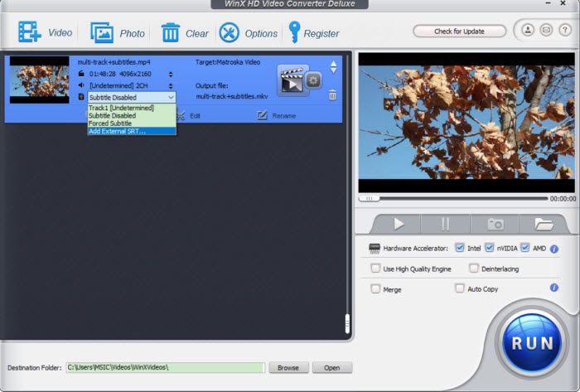Open the video track selector arrows
The width and height of the screenshot is (580, 392).
pos(171,74)
